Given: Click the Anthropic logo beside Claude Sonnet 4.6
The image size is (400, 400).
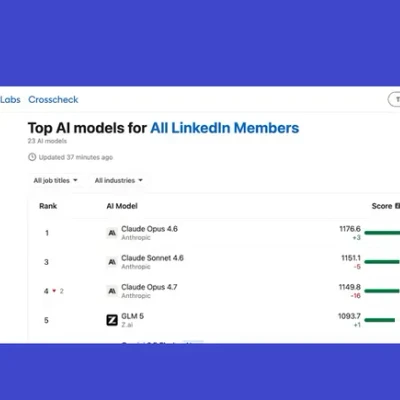Looking at the screenshot, I should 112,262.
